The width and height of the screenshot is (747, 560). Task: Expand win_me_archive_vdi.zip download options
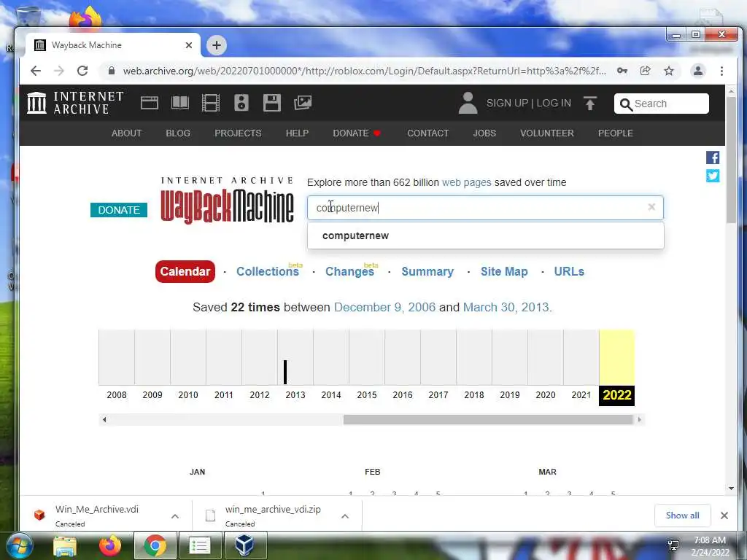click(345, 516)
